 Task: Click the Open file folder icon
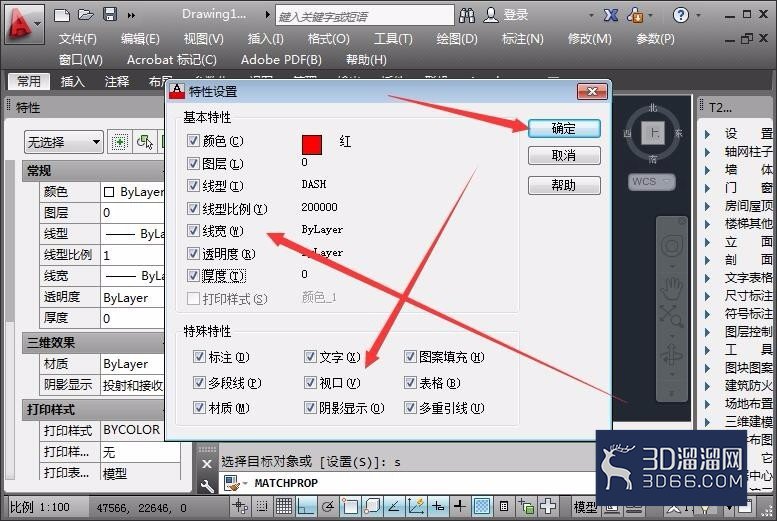tap(86, 14)
